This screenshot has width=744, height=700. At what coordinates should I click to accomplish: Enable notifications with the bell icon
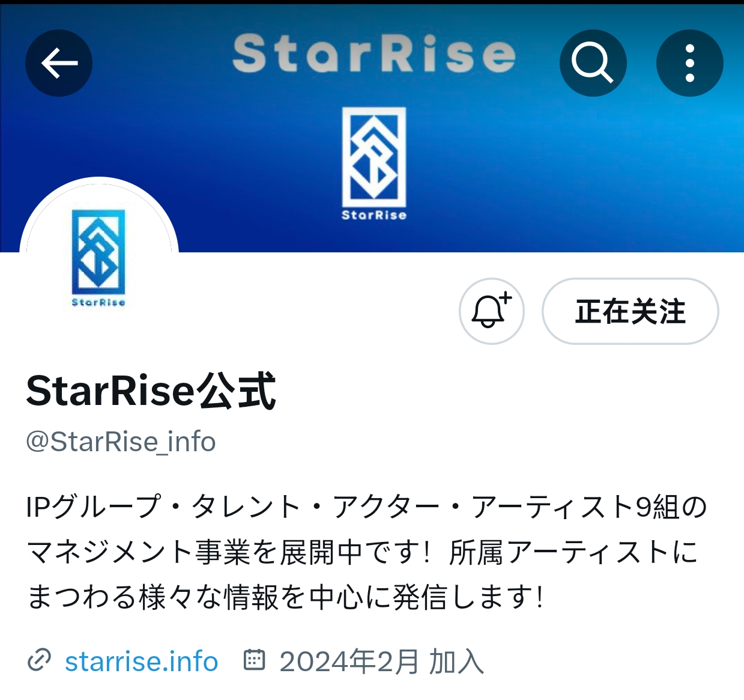pos(492,311)
